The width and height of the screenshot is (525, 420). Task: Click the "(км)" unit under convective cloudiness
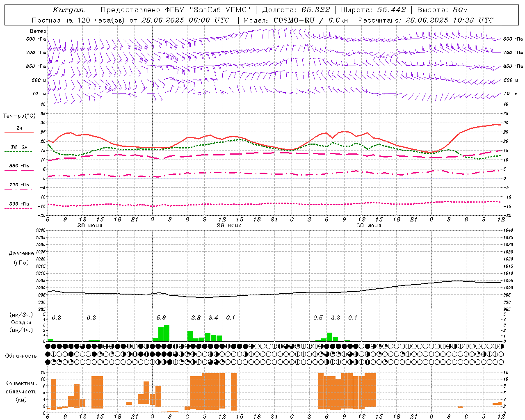coord(21,399)
